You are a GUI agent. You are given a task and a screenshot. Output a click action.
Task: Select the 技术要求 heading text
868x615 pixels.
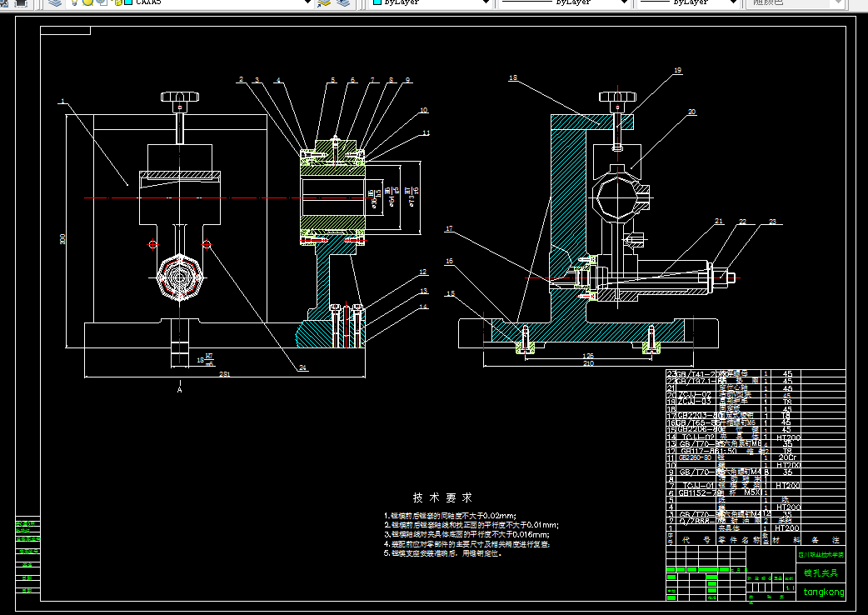click(442, 497)
